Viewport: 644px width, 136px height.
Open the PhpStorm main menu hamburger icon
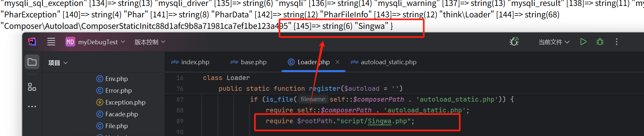click(x=51, y=42)
